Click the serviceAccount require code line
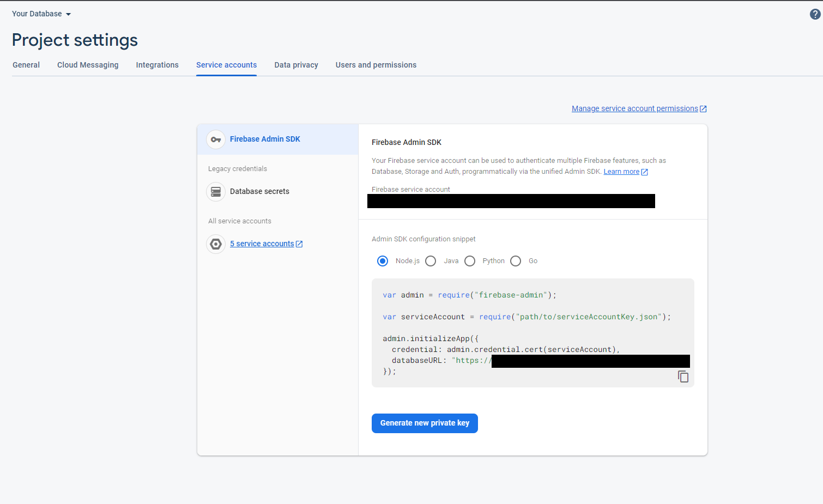The height and width of the screenshot is (504, 823). point(527,317)
